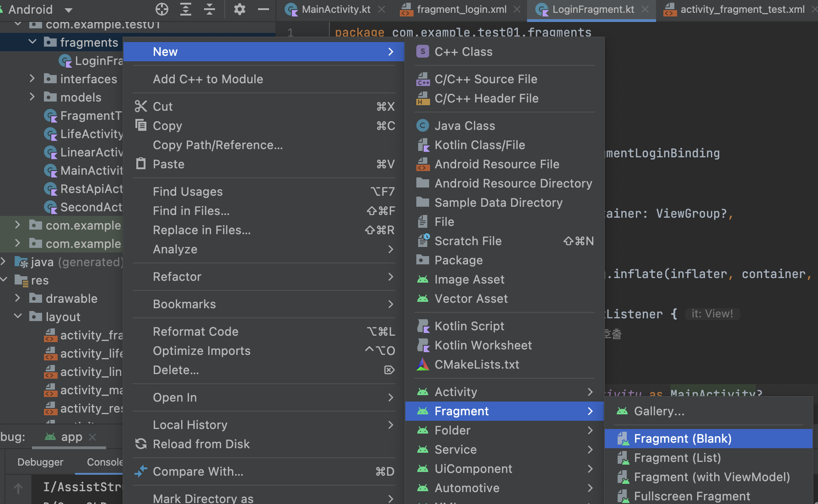Click the CMakeLists.txt icon
The image size is (818, 504).
(x=423, y=364)
